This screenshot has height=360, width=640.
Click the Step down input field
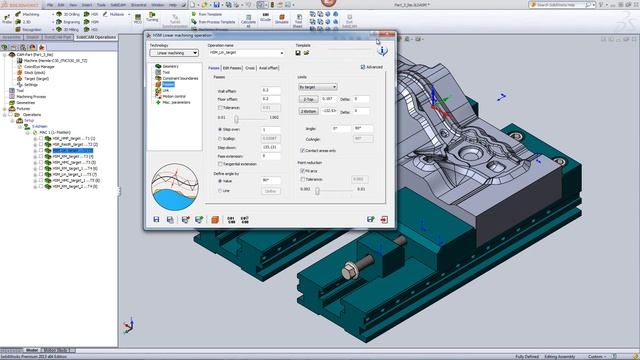pyautogui.click(x=271, y=147)
